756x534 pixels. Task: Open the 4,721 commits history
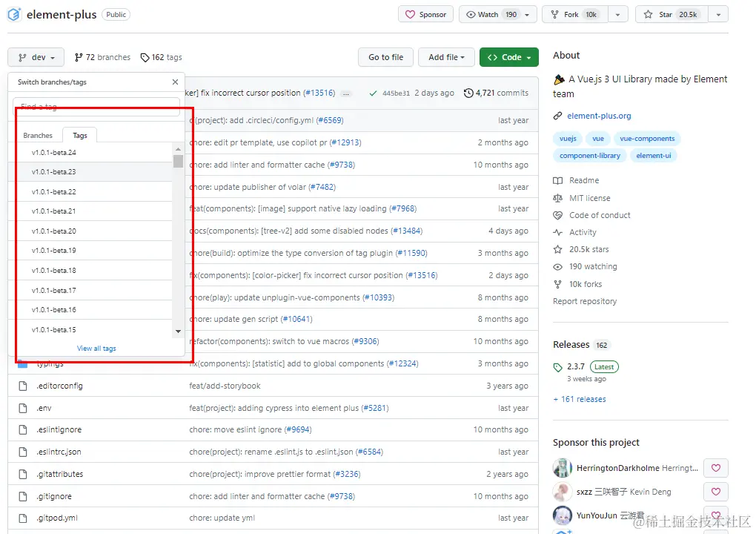[x=496, y=93]
